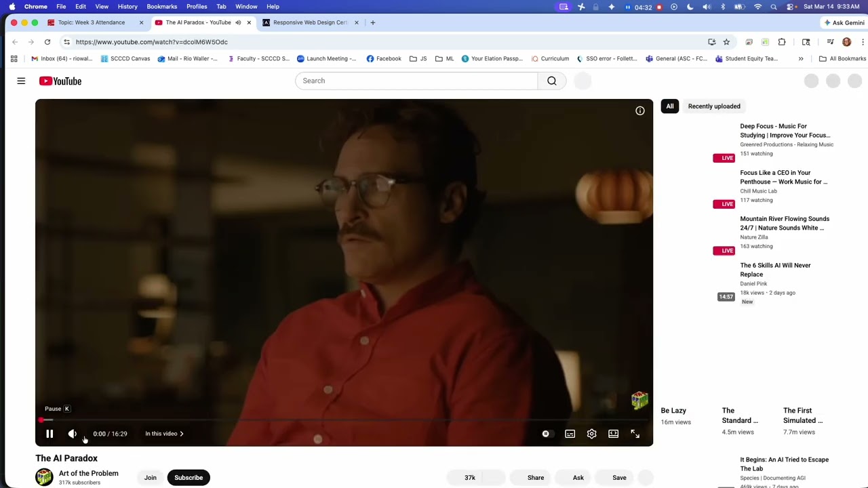The height and width of the screenshot is (488, 868).
Task: Bookmark this page with the star
Action: point(726,42)
